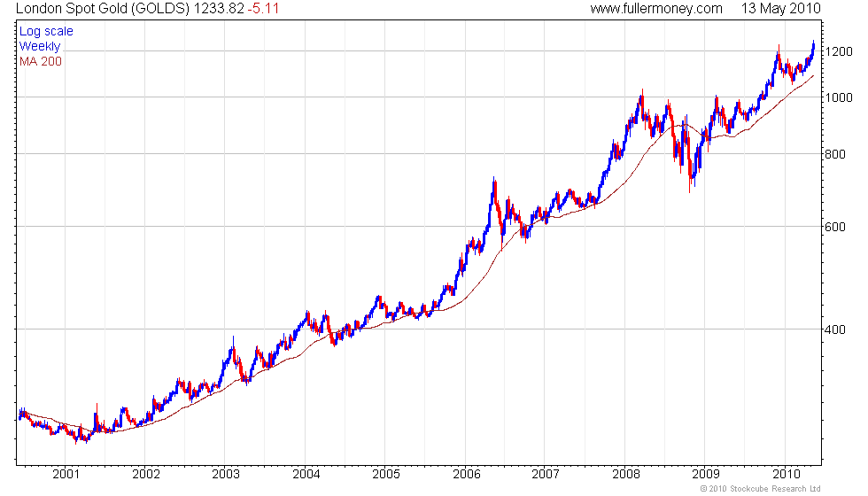The width and height of the screenshot is (868, 496).
Task: Click the 2005 year axis label
Action: [386, 474]
